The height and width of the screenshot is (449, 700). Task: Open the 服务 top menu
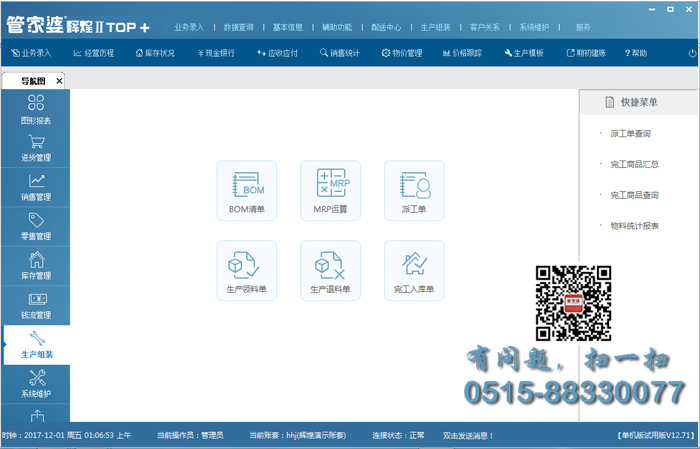[x=583, y=27]
